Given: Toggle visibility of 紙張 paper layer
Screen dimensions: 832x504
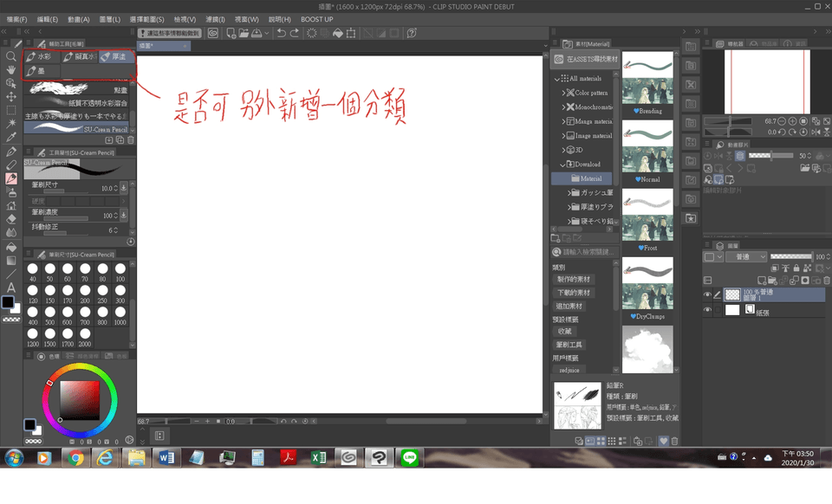Looking at the screenshot, I should pyautogui.click(x=707, y=310).
